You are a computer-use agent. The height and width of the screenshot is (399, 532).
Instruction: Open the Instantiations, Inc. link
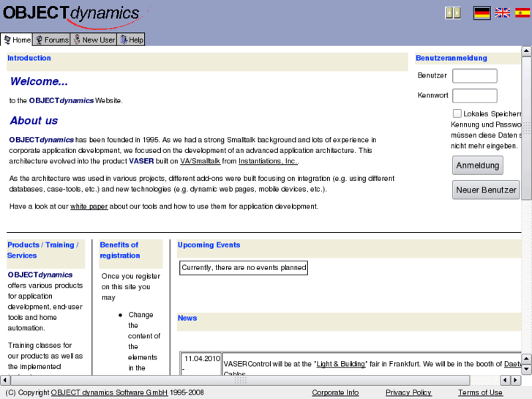pos(268,161)
